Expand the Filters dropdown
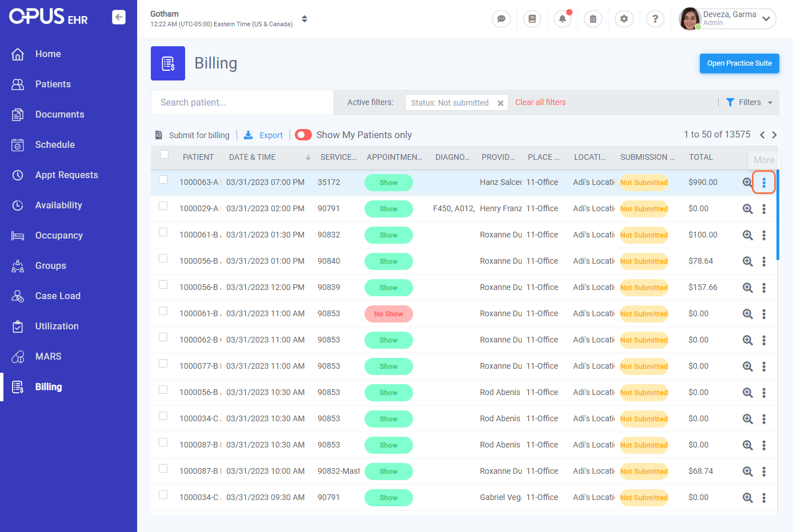793x532 pixels. pyautogui.click(x=749, y=102)
